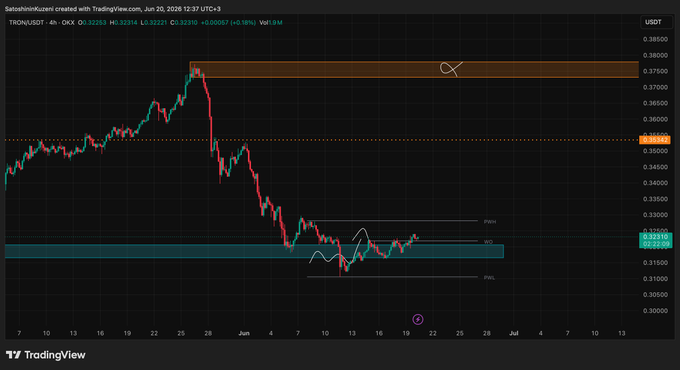Click the purple lightning event icon
This screenshot has height=370, width=680.
pos(418,320)
